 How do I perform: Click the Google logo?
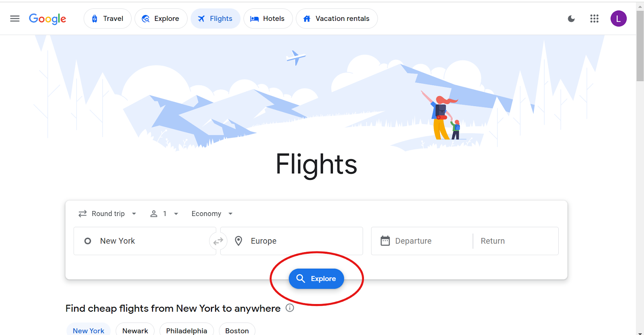coord(47,19)
